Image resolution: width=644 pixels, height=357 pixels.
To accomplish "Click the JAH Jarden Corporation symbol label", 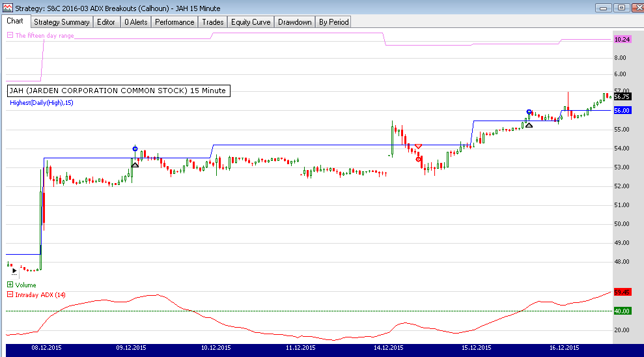I will (x=118, y=91).
